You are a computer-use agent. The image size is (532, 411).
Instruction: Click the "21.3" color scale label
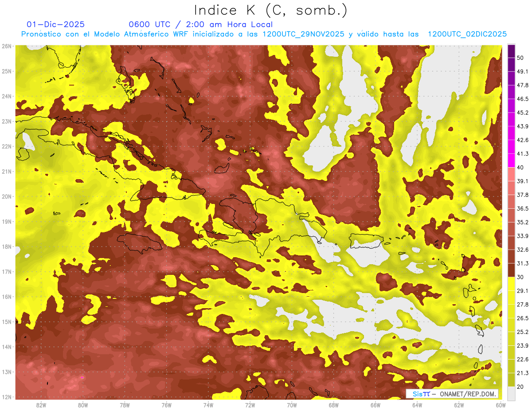pos(523,373)
